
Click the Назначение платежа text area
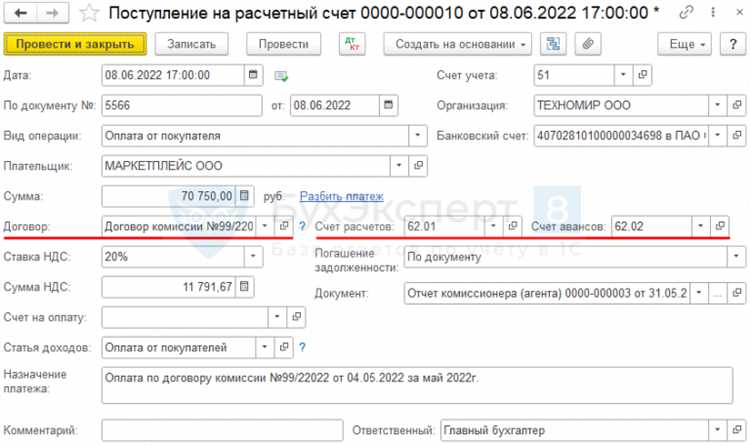point(417,385)
